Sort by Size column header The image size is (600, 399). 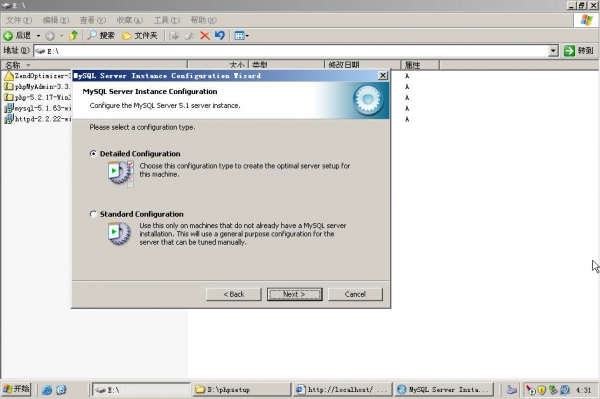point(218,65)
